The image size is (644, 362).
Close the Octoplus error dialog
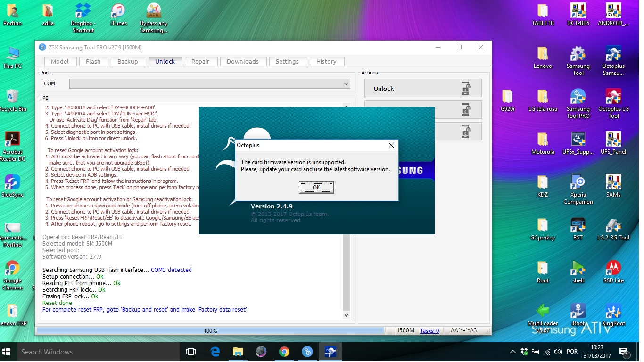point(391,145)
